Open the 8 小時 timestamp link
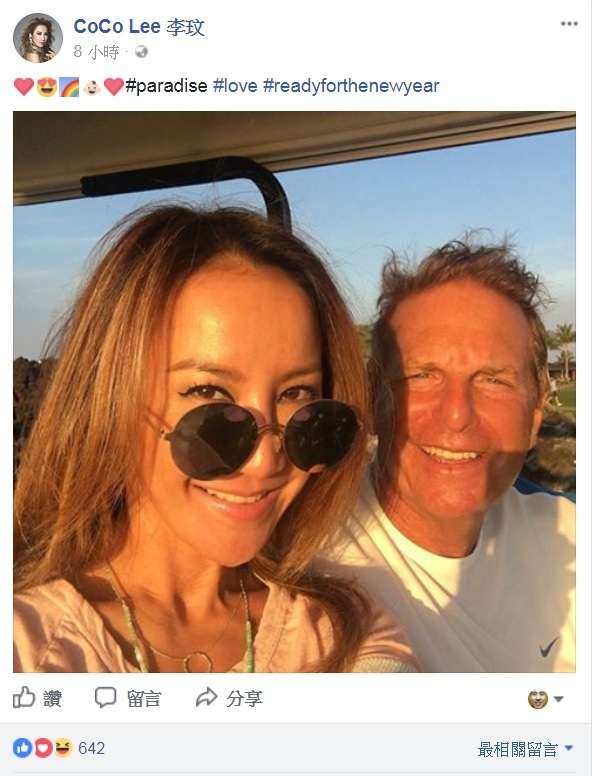 coord(97,51)
